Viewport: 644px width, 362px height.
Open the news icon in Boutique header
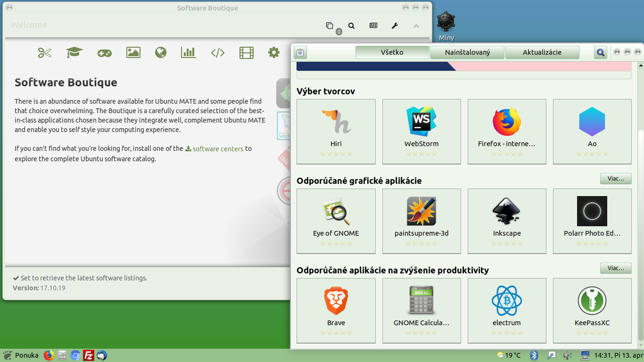coord(373,25)
